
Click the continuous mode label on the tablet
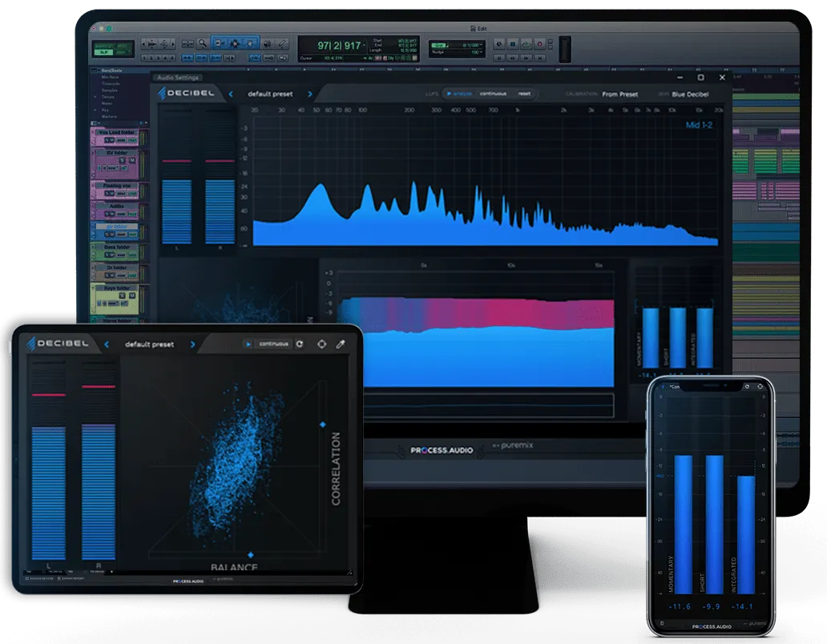tap(273, 344)
